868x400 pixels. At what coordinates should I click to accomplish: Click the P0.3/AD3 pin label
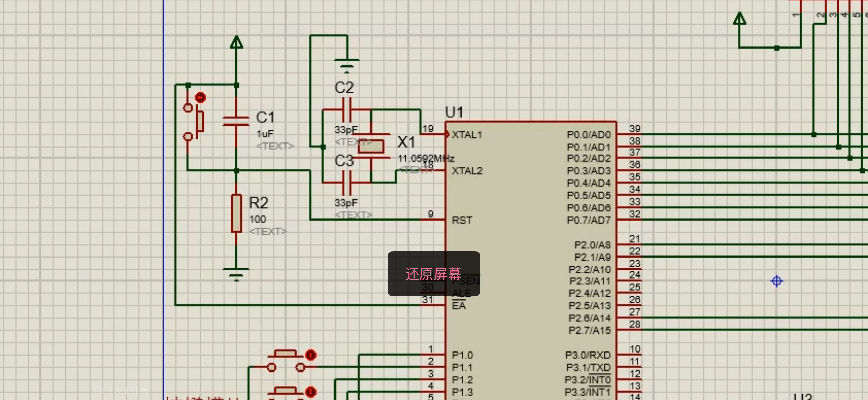[589, 171]
